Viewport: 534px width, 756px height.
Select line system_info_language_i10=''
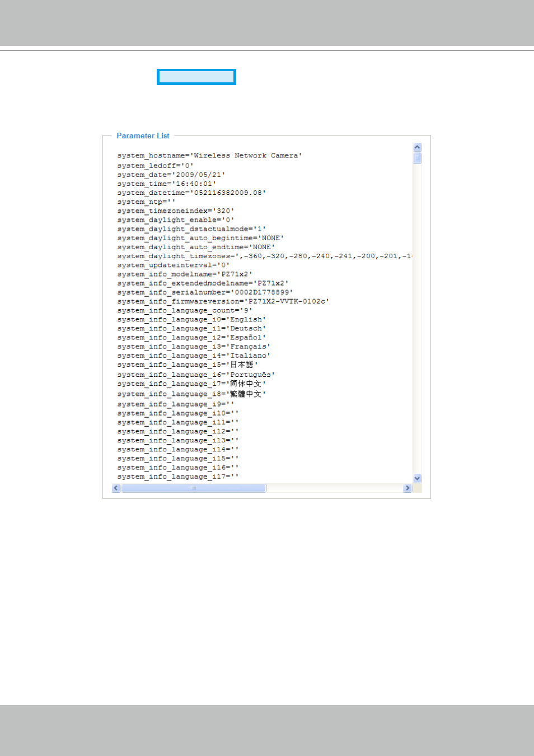[178, 413]
